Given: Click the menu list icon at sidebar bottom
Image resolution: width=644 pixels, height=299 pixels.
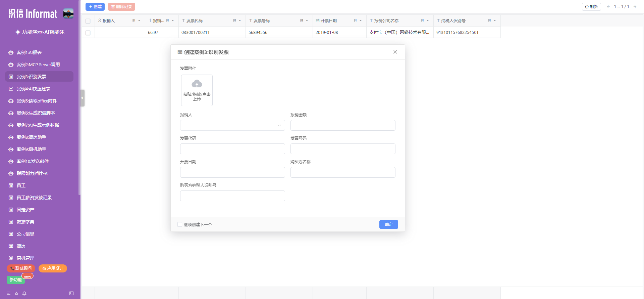Looking at the screenshot, I should point(9,293).
